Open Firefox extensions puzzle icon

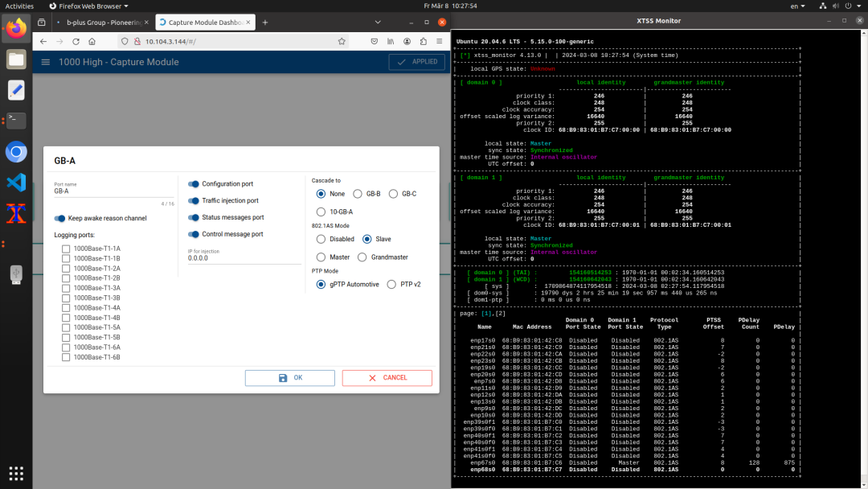coord(423,41)
